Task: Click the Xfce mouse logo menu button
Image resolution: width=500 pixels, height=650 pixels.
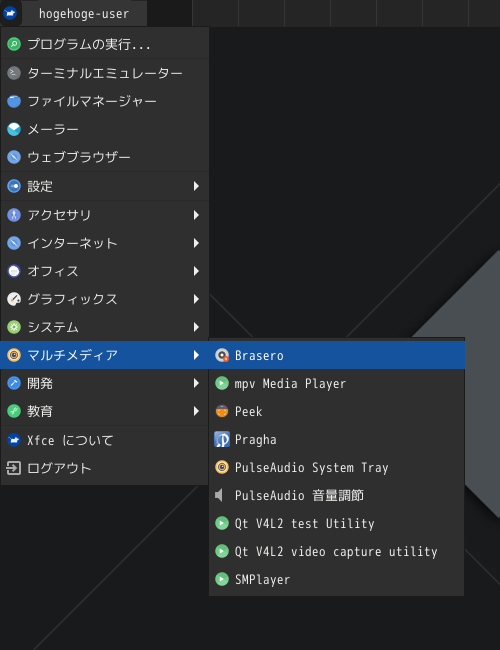Action: coord(10,13)
